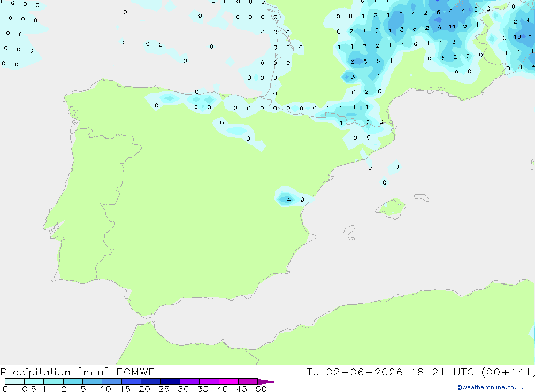Click the '18..21 UTC' time range text
Viewport: 535px width, 392px height.
click(x=442, y=372)
